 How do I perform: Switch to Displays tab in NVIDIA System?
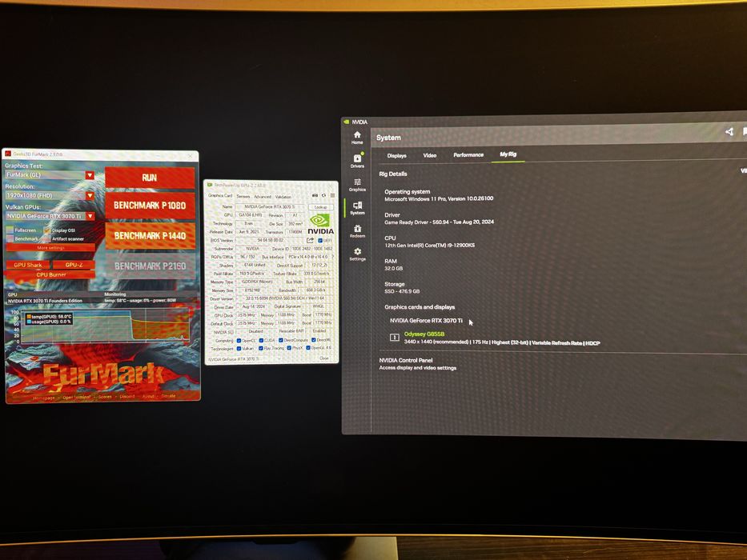[396, 156]
